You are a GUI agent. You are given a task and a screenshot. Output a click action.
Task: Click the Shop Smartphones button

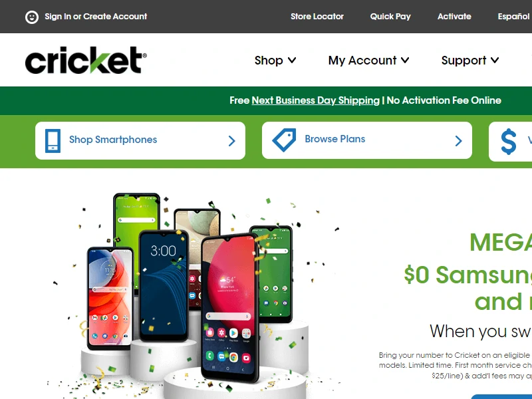tap(140, 140)
